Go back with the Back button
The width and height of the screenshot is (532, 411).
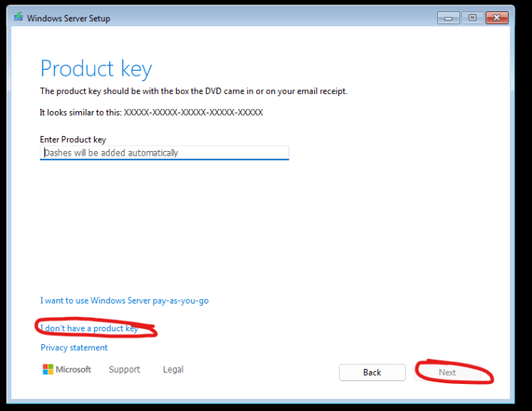point(372,373)
